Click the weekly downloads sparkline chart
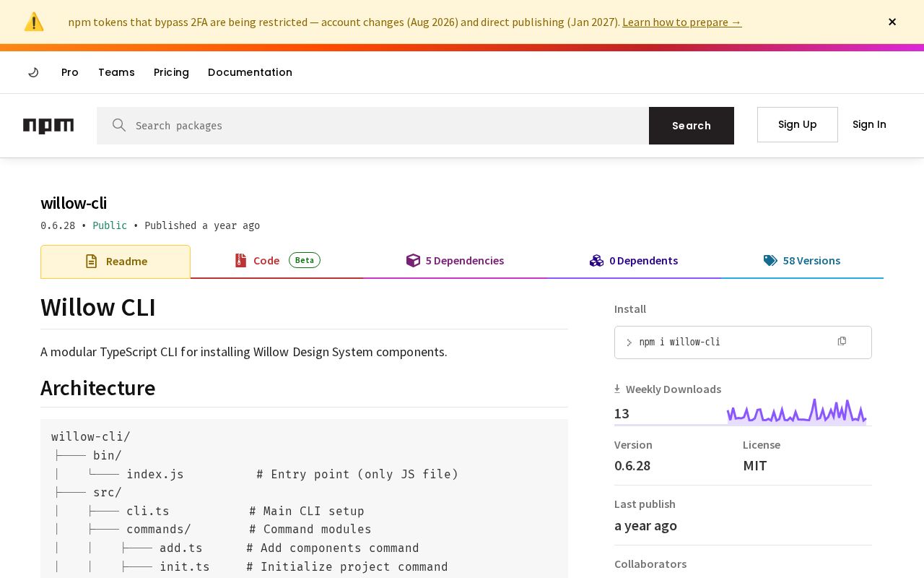This screenshot has height=578, width=924. 797,412
